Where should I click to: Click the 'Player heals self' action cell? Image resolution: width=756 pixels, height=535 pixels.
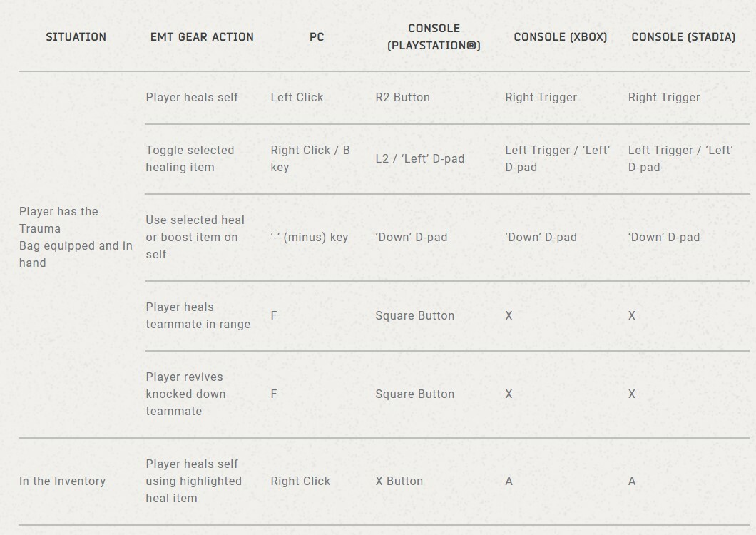(192, 98)
